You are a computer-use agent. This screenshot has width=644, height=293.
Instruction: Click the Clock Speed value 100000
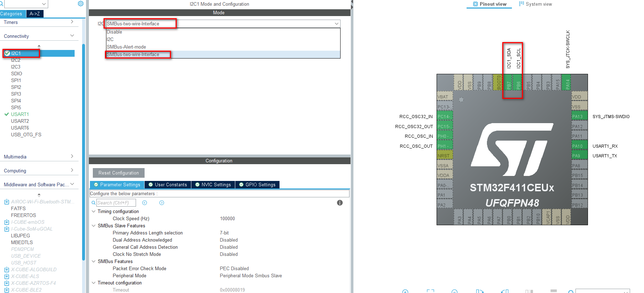point(227,218)
